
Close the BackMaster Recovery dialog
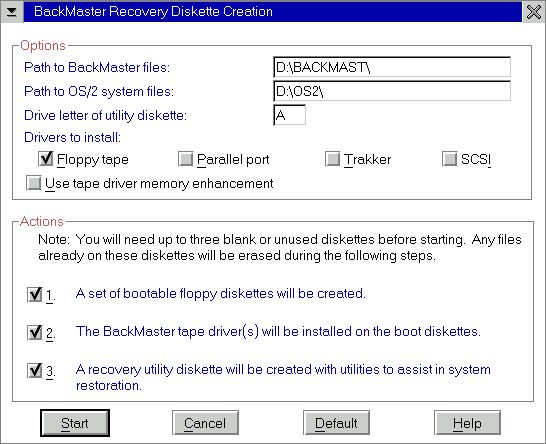click(534, 12)
